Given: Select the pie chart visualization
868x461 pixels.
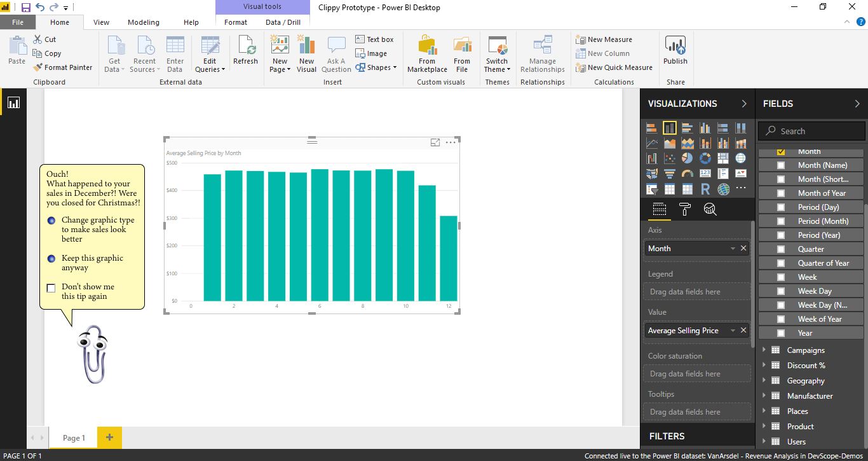Looking at the screenshot, I should (x=687, y=158).
